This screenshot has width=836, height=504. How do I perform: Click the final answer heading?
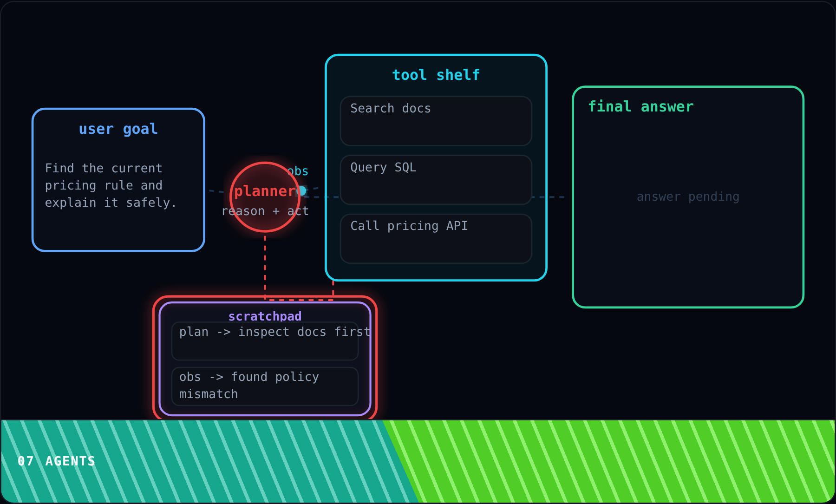pyautogui.click(x=640, y=107)
